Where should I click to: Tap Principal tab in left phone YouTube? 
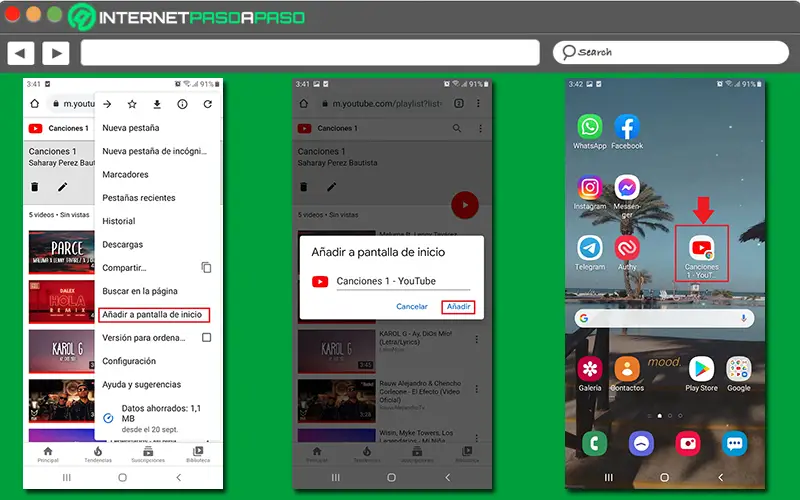click(x=48, y=454)
